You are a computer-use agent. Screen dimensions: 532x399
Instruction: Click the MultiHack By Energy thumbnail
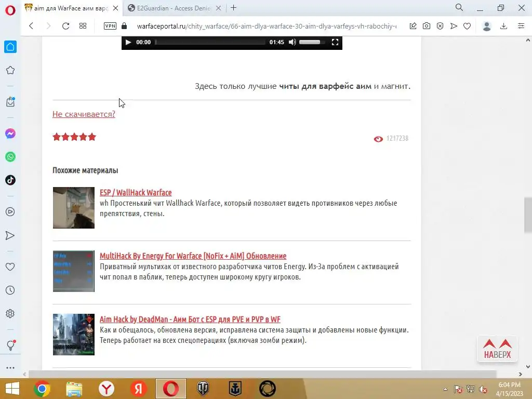click(x=74, y=271)
